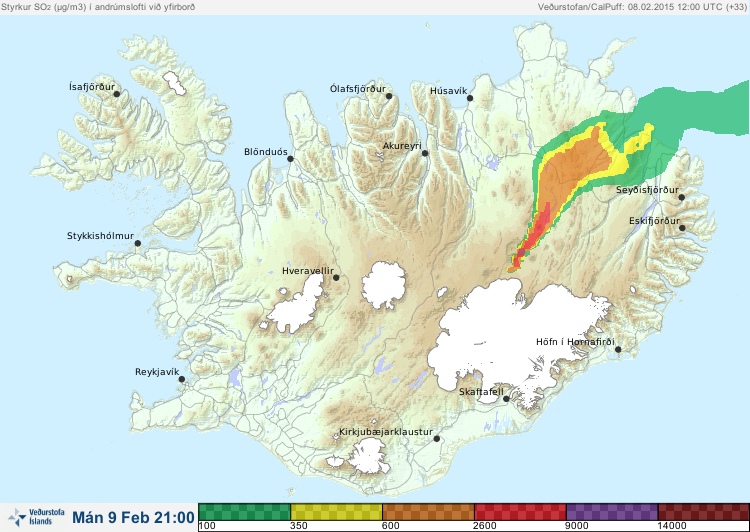The image size is (750, 532).
Task: Select the Húsavík station dot
Action: [470, 98]
